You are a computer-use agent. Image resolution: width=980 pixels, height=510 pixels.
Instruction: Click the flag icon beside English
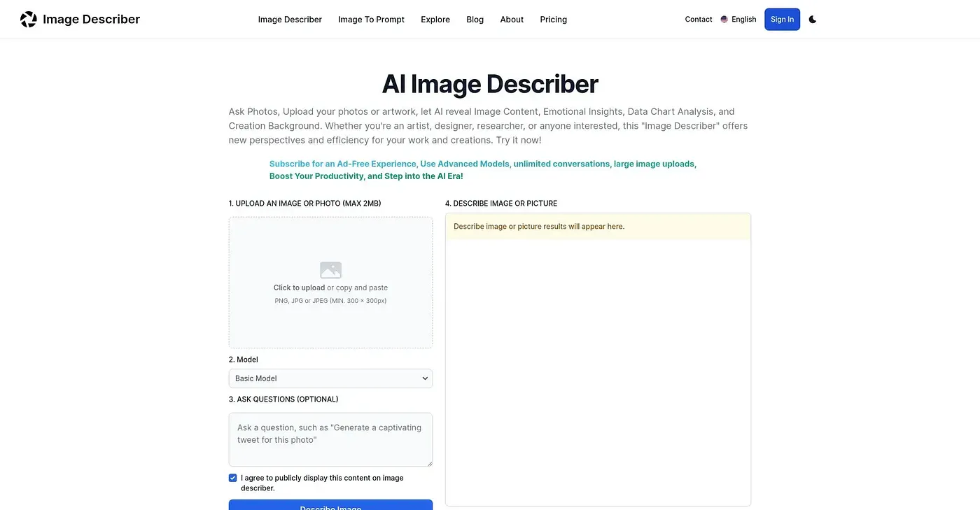pyautogui.click(x=724, y=20)
